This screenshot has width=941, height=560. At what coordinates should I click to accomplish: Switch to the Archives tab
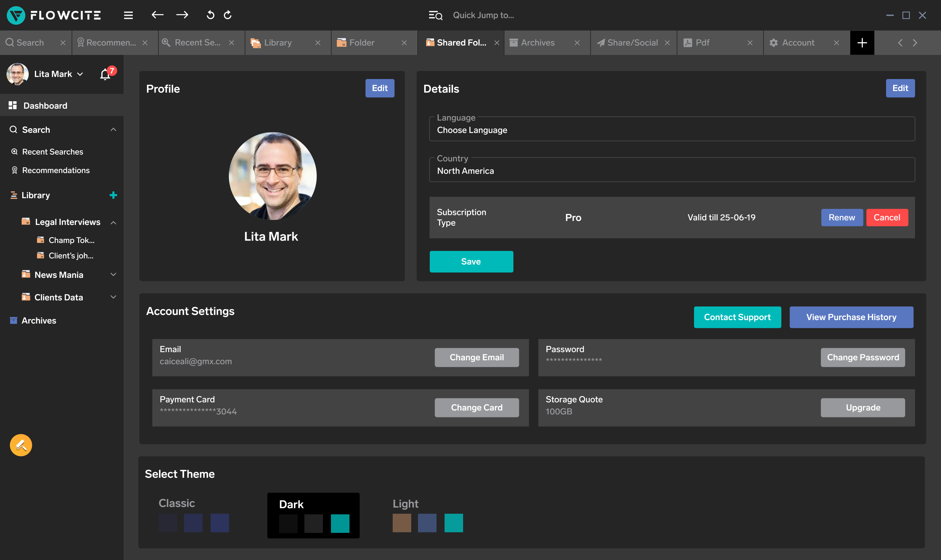[538, 43]
